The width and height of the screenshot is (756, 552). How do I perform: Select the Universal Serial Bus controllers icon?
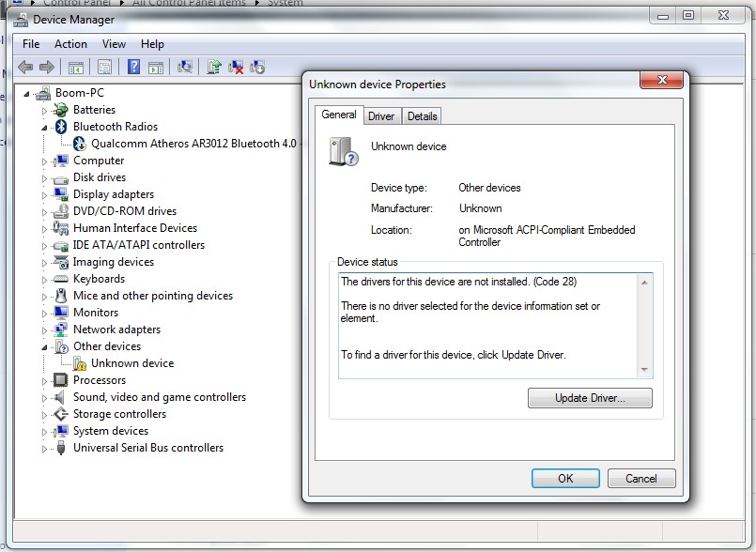61,448
